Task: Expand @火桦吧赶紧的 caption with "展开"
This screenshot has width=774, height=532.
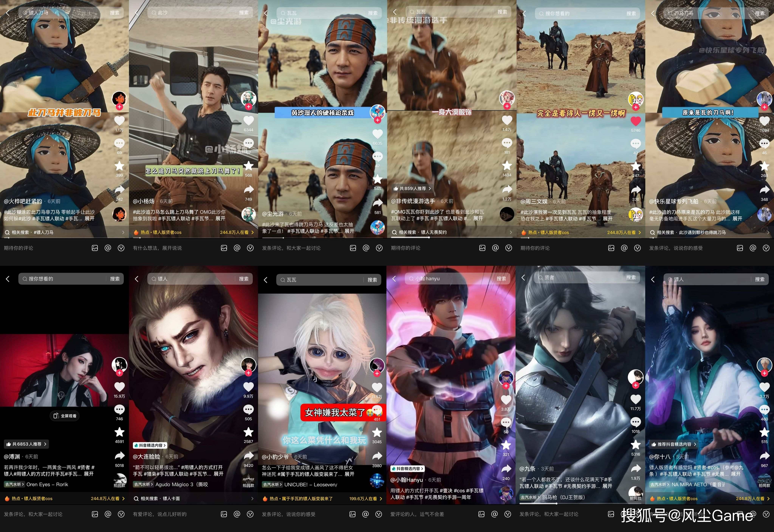Action: (89, 218)
